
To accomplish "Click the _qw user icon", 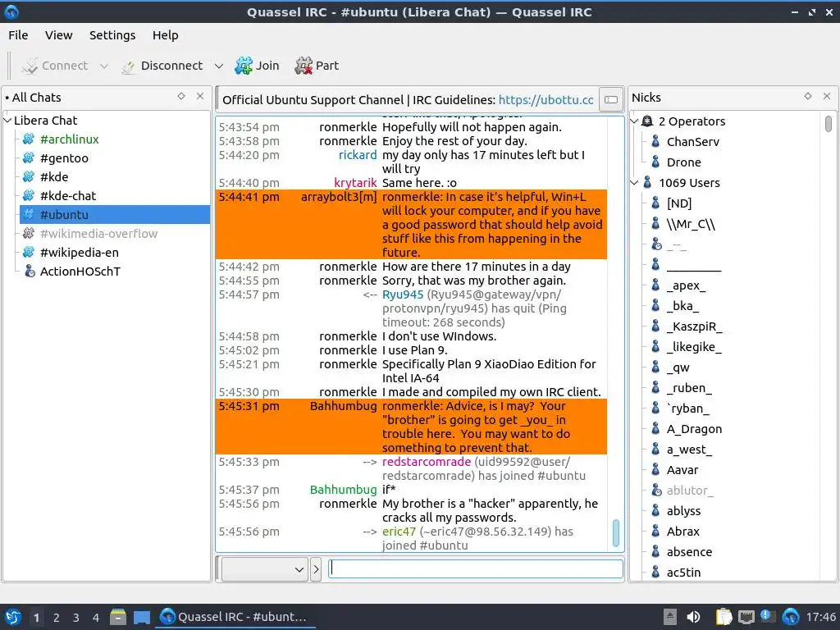I will tap(655, 367).
